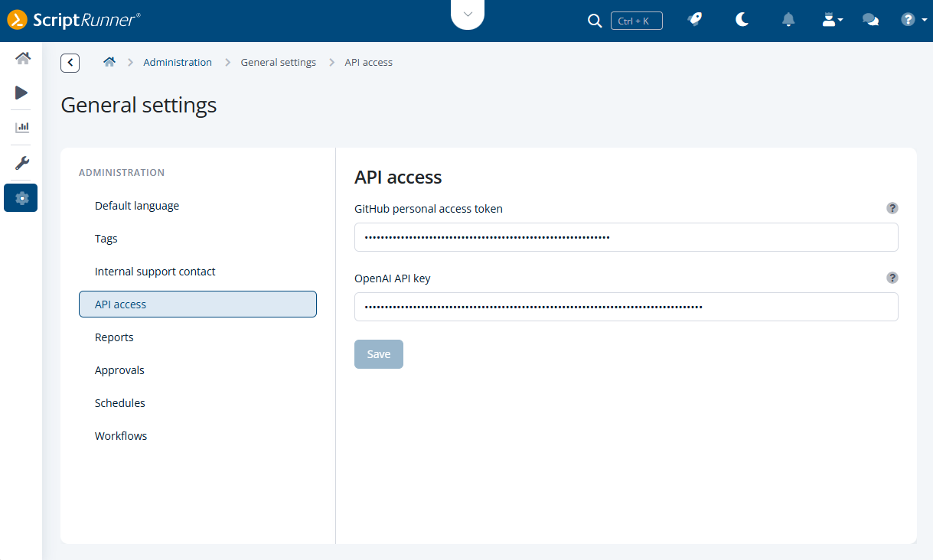Open notifications bell
933x560 pixels.
click(x=788, y=20)
